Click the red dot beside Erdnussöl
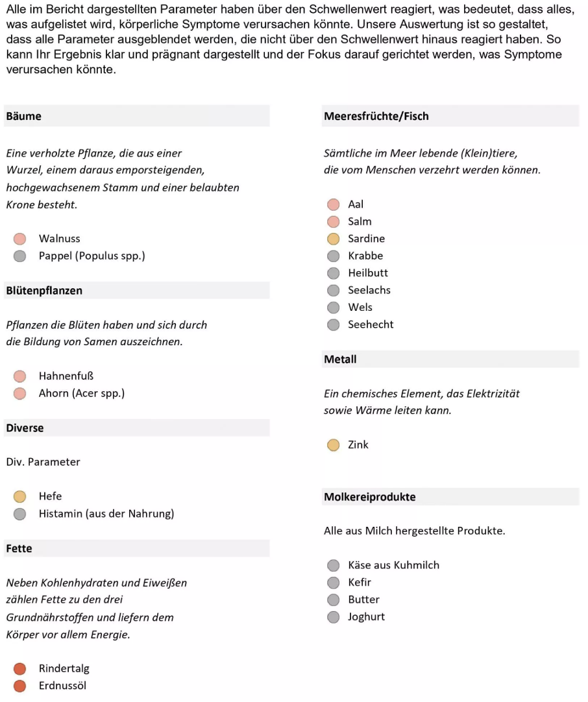588x702 pixels. point(20,686)
